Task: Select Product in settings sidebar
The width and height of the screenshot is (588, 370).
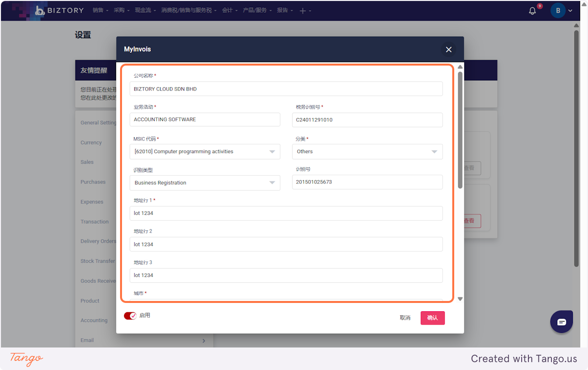Action: click(90, 301)
